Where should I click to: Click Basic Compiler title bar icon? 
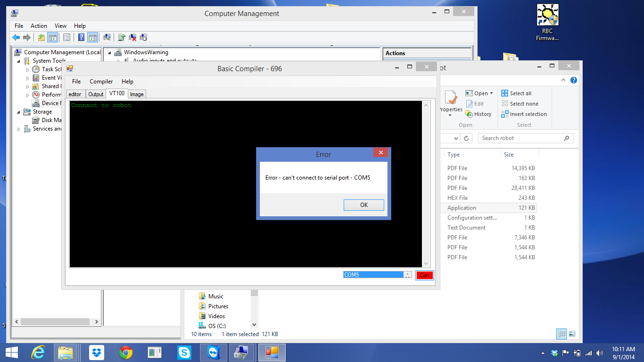[70, 68]
